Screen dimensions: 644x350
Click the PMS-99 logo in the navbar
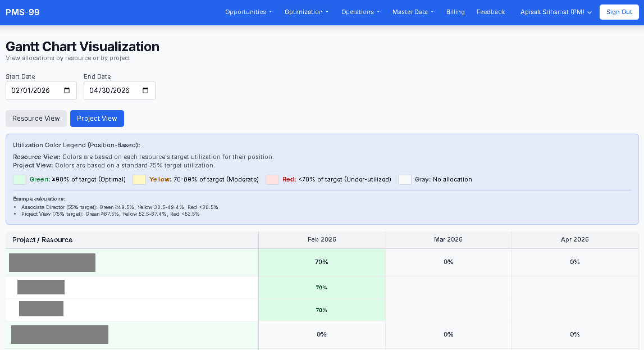22,12
